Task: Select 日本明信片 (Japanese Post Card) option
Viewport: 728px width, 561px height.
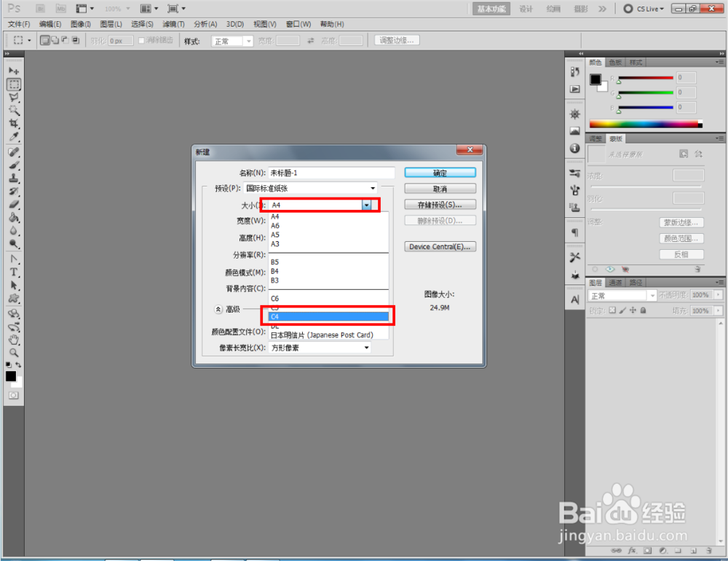Action: tap(328, 334)
